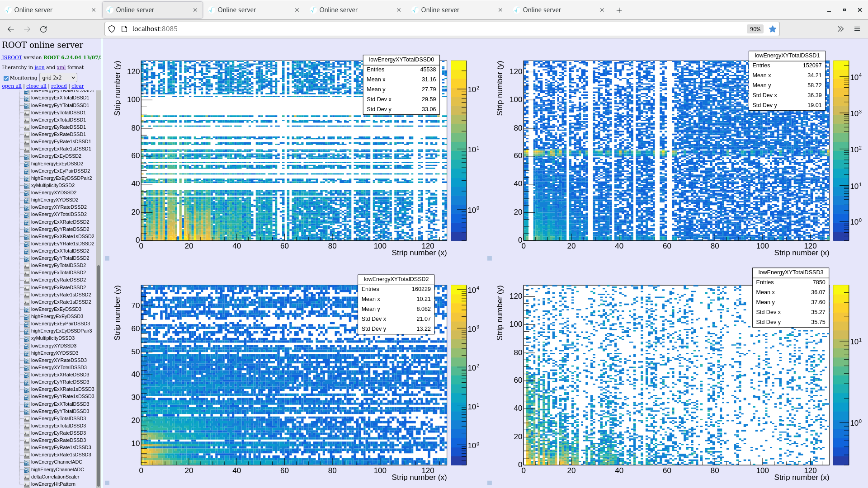This screenshot has height=488, width=868.
Task: Open the extensions overflow chevron
Action: (840, 29)
